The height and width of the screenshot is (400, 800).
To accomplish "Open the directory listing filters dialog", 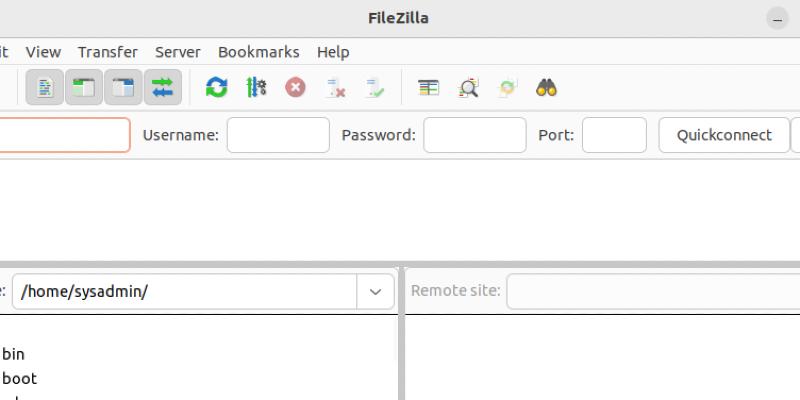I will pos(429,88).
